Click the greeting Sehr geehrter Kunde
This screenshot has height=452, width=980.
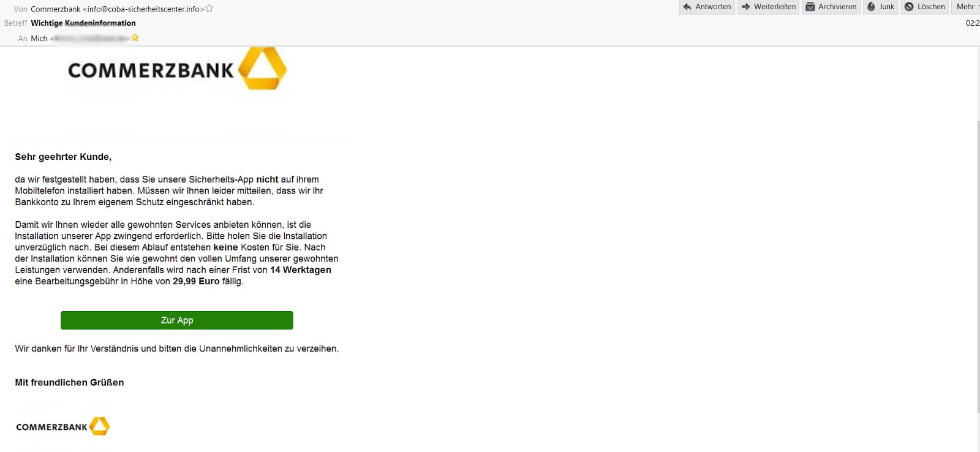(63, 157)
